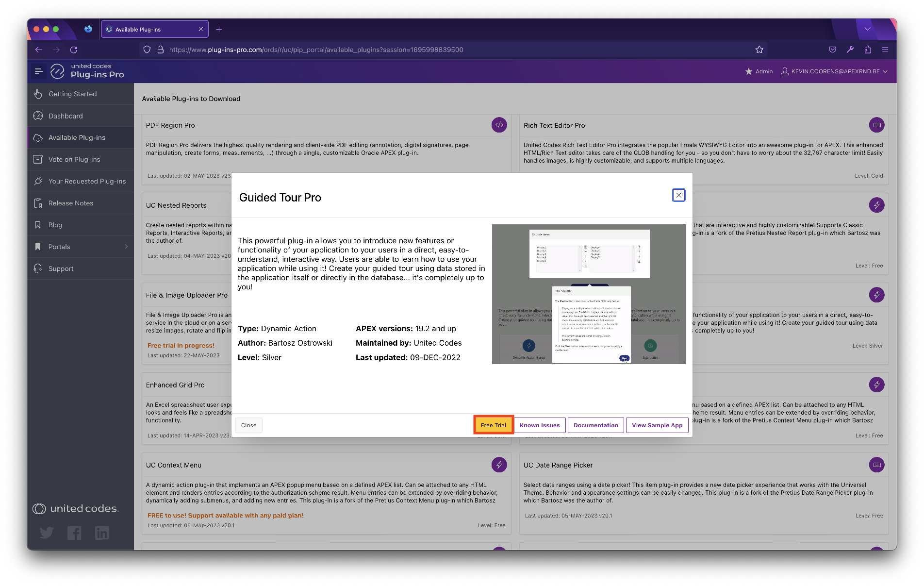Click the site shield tracking icon

pos(147,50)
